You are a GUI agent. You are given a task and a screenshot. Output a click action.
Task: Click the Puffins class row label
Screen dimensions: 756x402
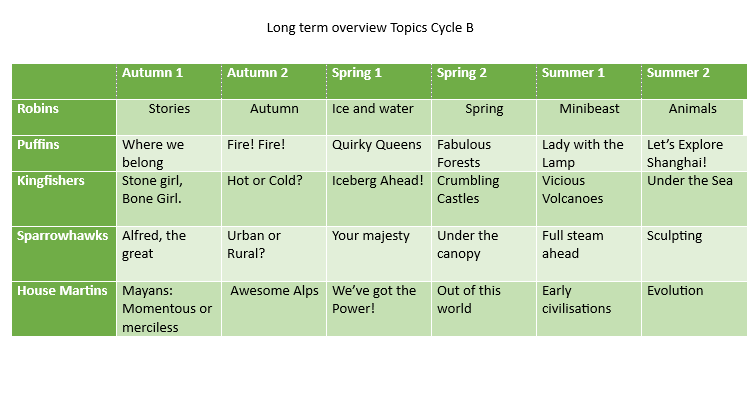click(39, 145)
